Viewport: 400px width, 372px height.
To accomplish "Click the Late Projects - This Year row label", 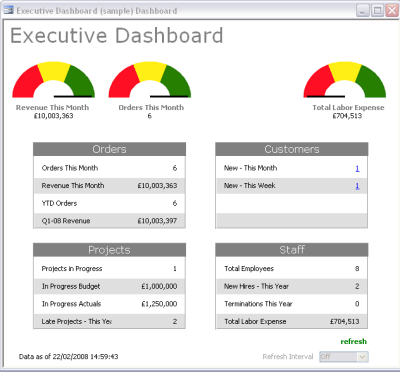I will pyautogui.click(x=77, y=322).
